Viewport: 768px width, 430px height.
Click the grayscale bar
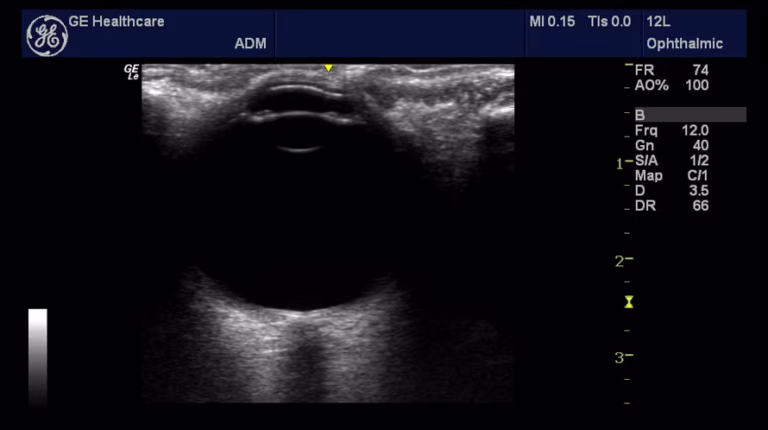37,355
